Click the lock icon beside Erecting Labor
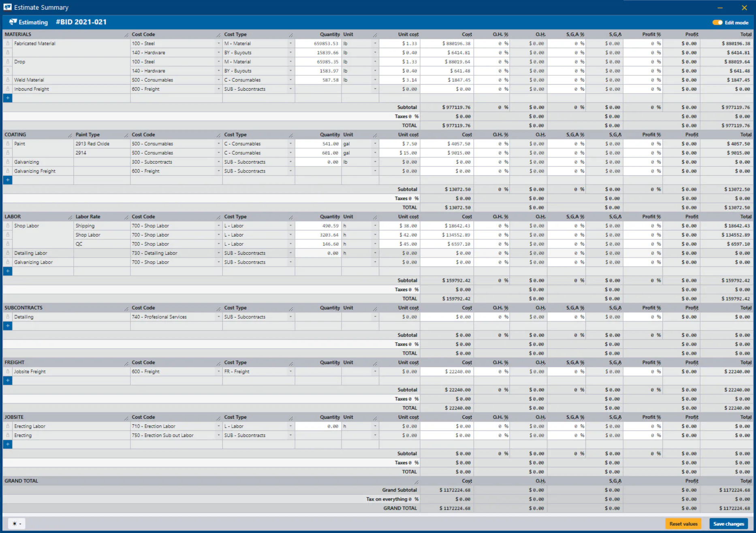This screenshot has width=756, height=533. 8,426
